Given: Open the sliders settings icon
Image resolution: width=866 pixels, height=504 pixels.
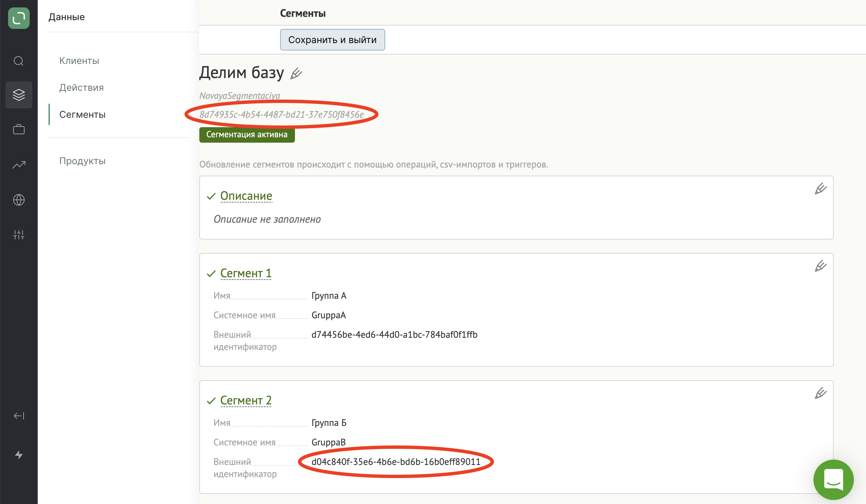Looking at the screenshot, I should click(19, 235).
